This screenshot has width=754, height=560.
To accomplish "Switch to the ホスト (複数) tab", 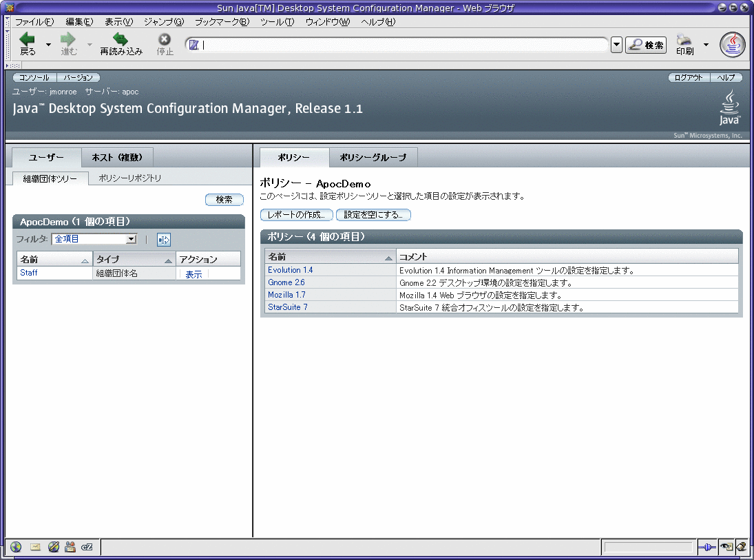I will click(117, 157).
